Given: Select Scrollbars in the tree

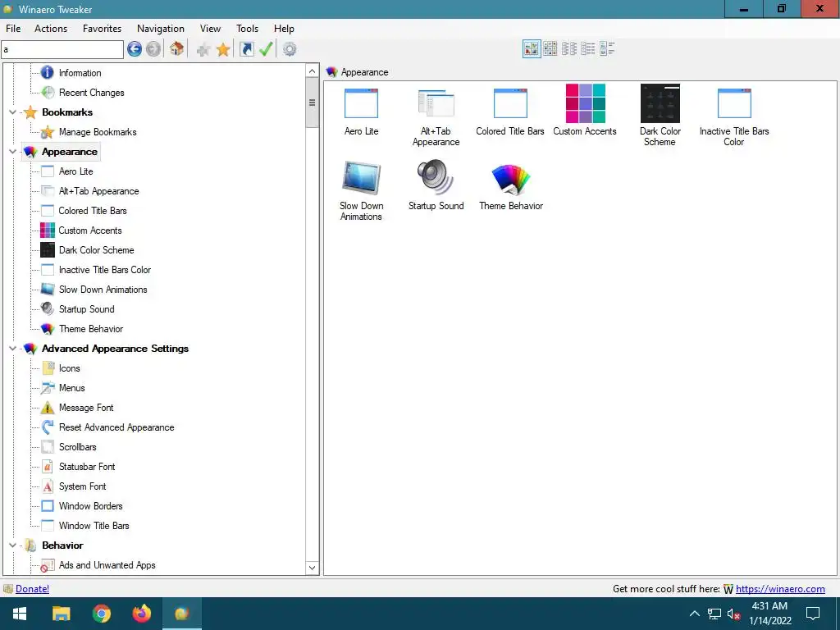Looking at the screenshot, I should (x=78, y=447).
